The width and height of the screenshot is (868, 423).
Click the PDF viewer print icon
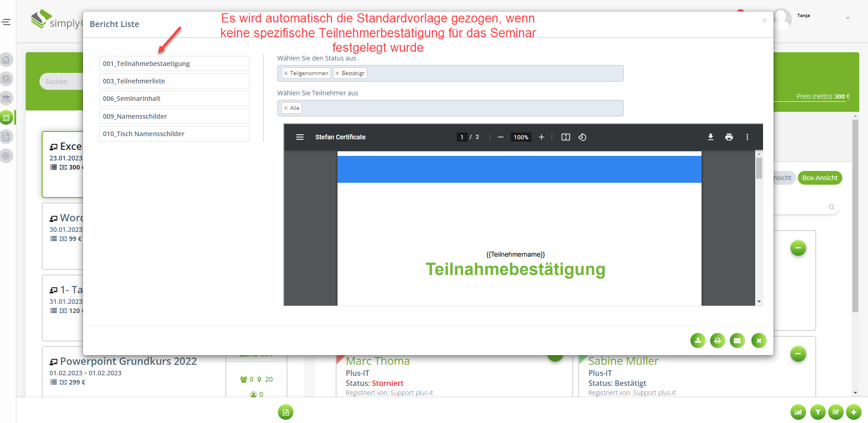729,137
